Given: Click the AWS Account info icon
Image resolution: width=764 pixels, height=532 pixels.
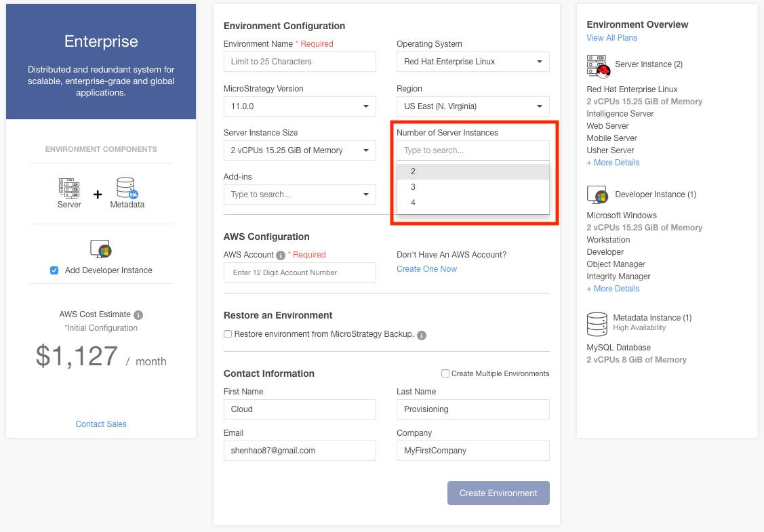Looking at the screenshot, I should (x=281, y=255).
